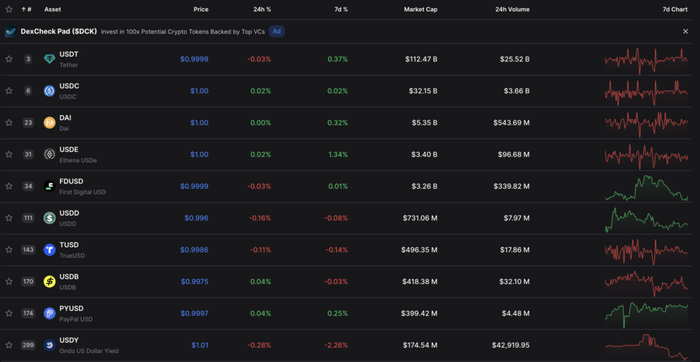
Task: Click the First Digital USD logo
Action: 49,186
